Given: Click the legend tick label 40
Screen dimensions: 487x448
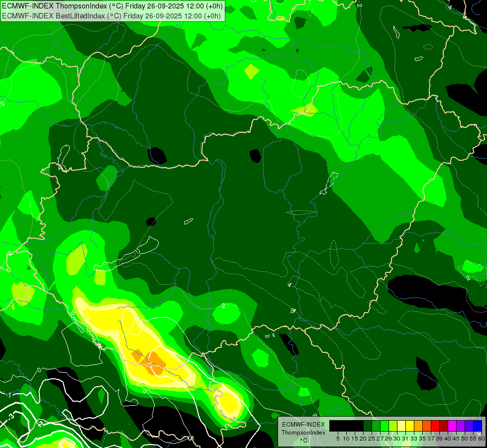Looking at the screenshot, I should point(448,439).
